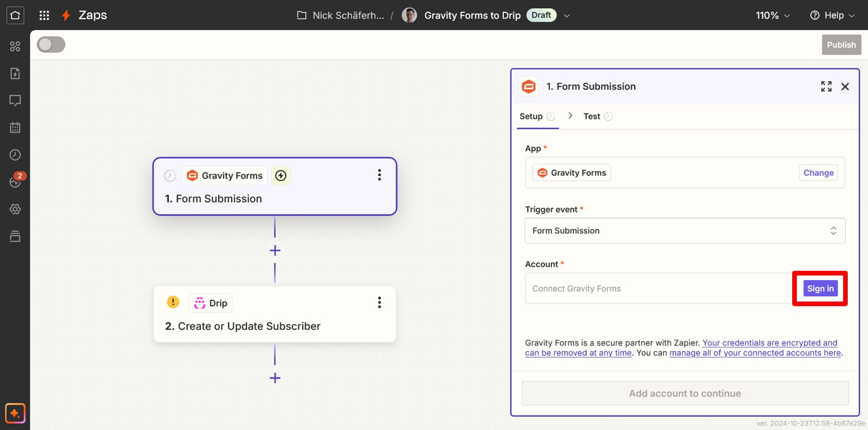Open the Drip step three-dot menu

[x=380, y=302]
